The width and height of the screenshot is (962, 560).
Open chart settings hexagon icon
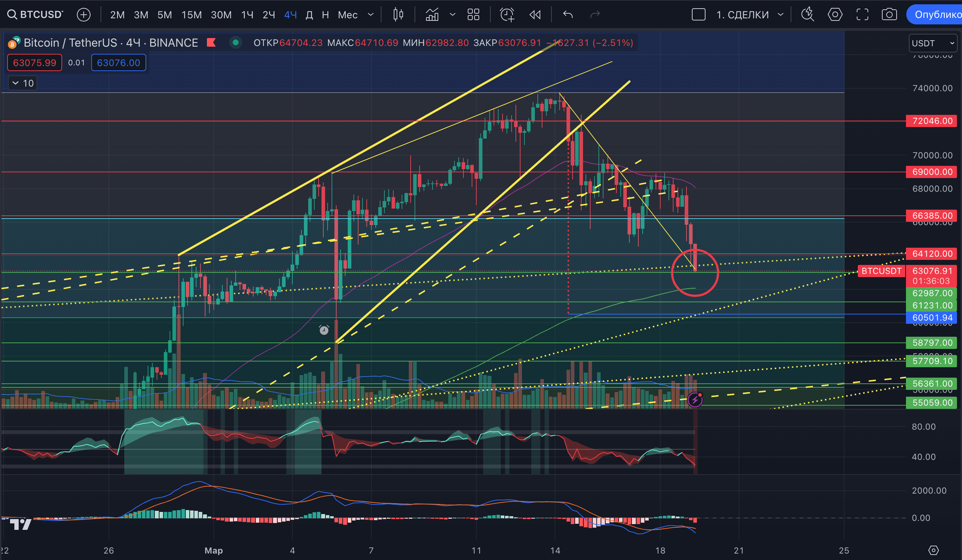[835, 14]
